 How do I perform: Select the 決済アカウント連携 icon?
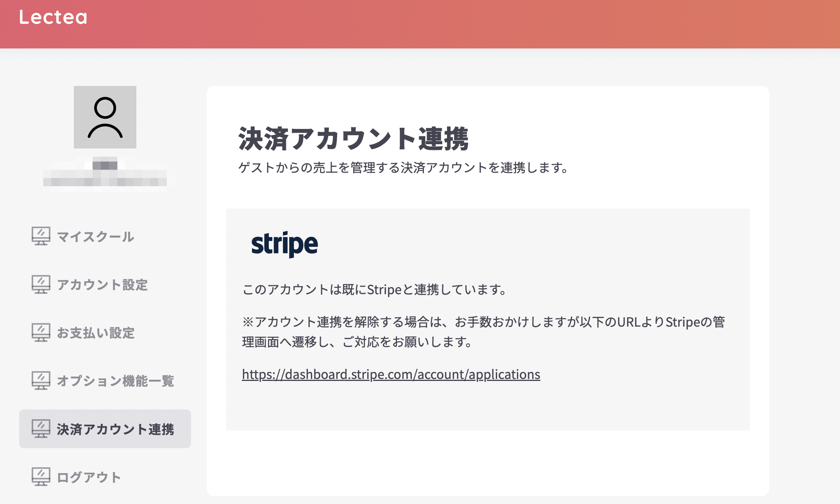41,429
